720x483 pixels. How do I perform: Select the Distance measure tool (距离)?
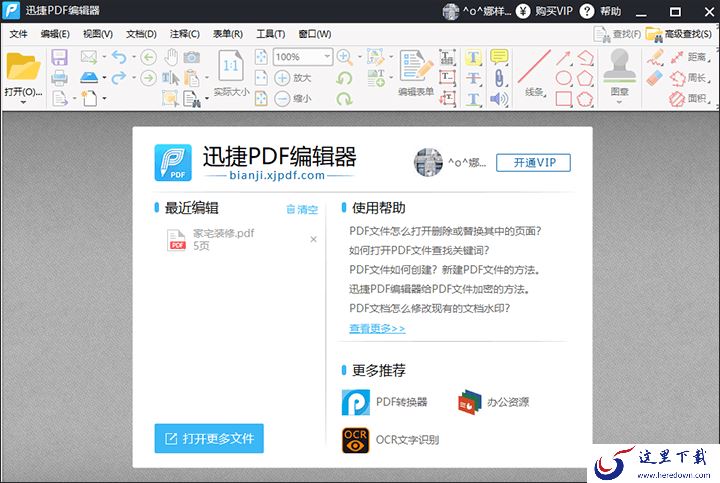(690, 57)
